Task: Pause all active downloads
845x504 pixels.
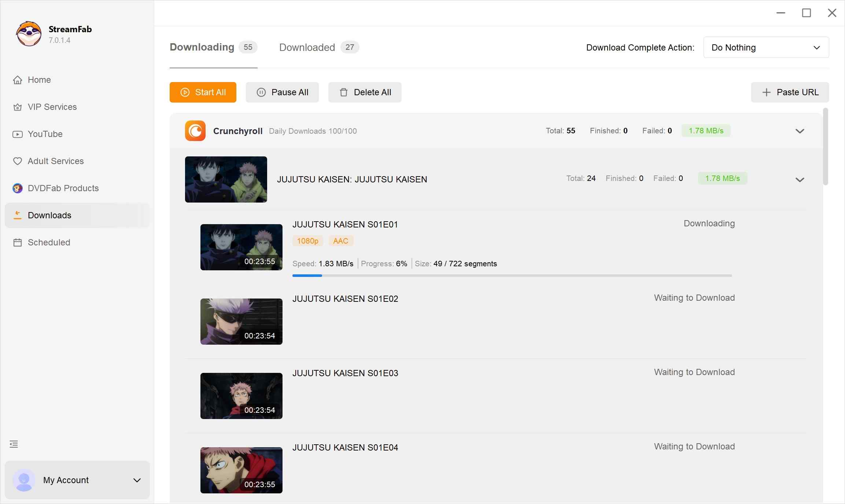Action: tap(282, 92)
